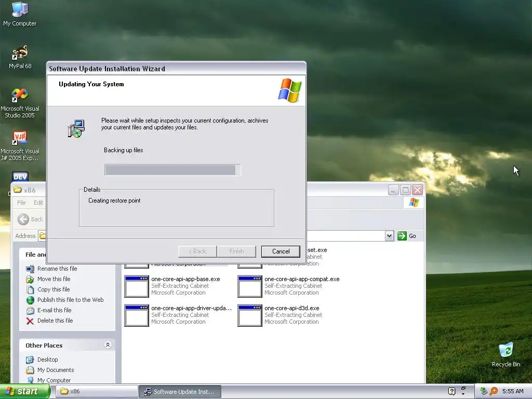Click Desktop icon in Other Places

(x=30, y=360)
